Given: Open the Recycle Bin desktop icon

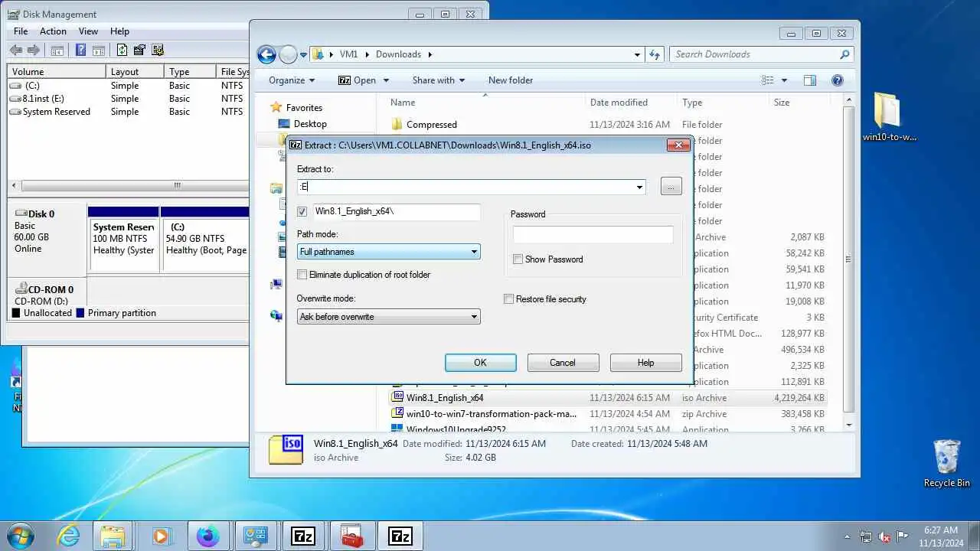Looking at the screenshot, I should click(946, 463).
